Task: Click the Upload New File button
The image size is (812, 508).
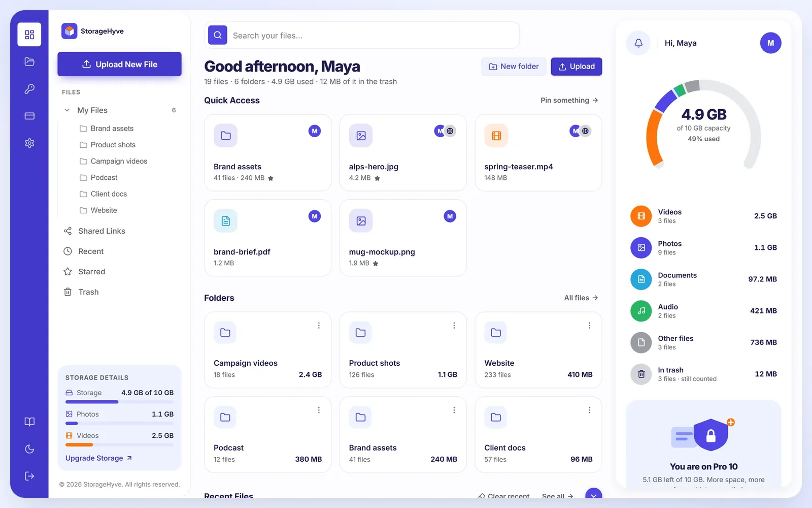Action: (x=119, y=64)
